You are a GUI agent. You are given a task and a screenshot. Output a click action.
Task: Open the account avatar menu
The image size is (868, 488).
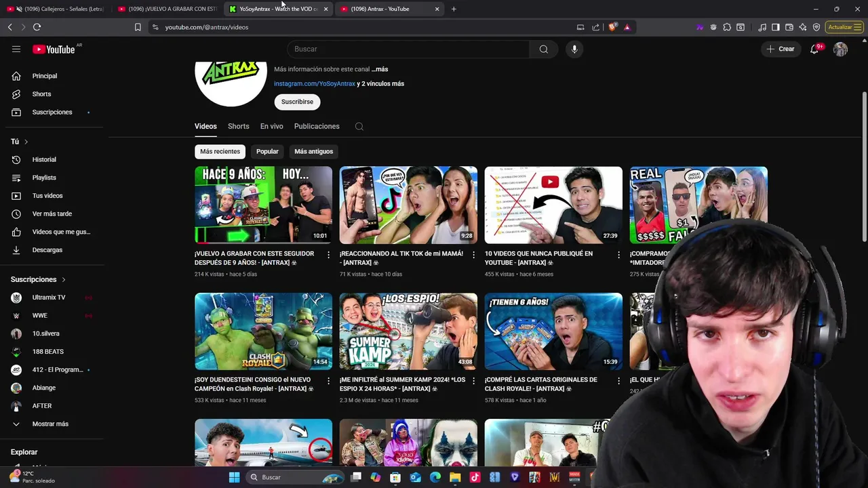click(840, 49)
